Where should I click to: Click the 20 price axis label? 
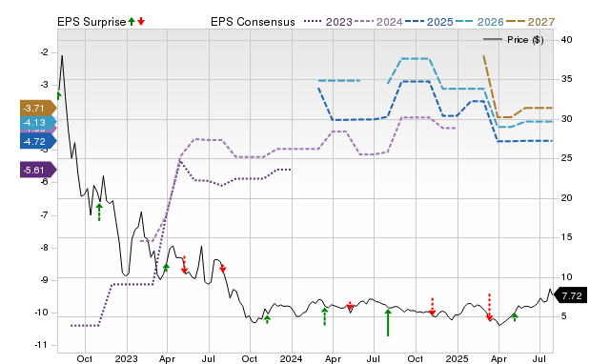pyautogui.click(x=567, y=198)
